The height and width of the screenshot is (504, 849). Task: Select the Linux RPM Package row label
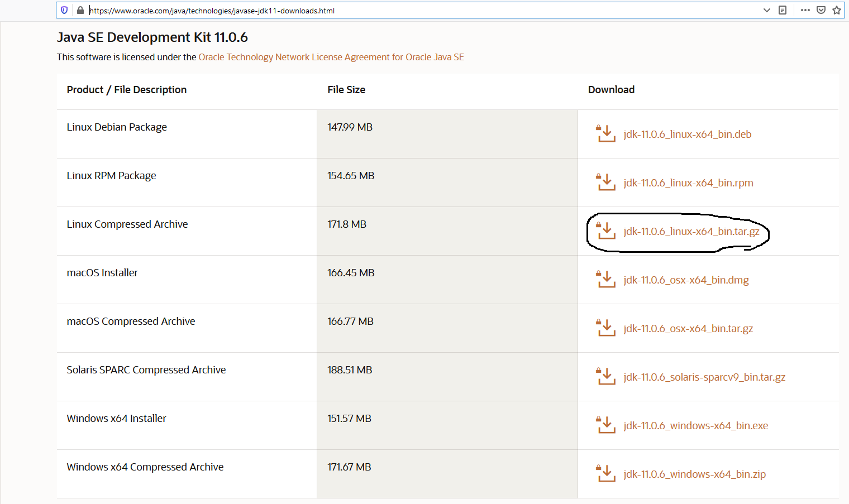[111, 176]
